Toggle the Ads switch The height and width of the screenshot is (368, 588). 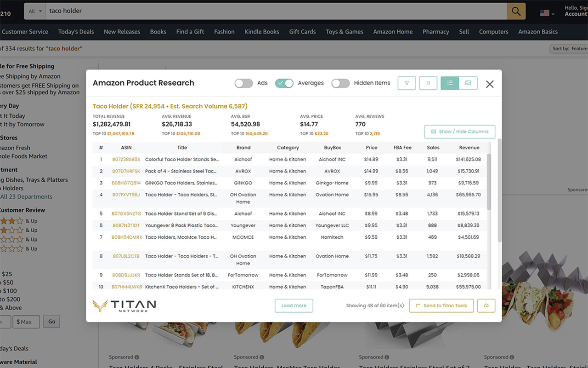(243, 83)
